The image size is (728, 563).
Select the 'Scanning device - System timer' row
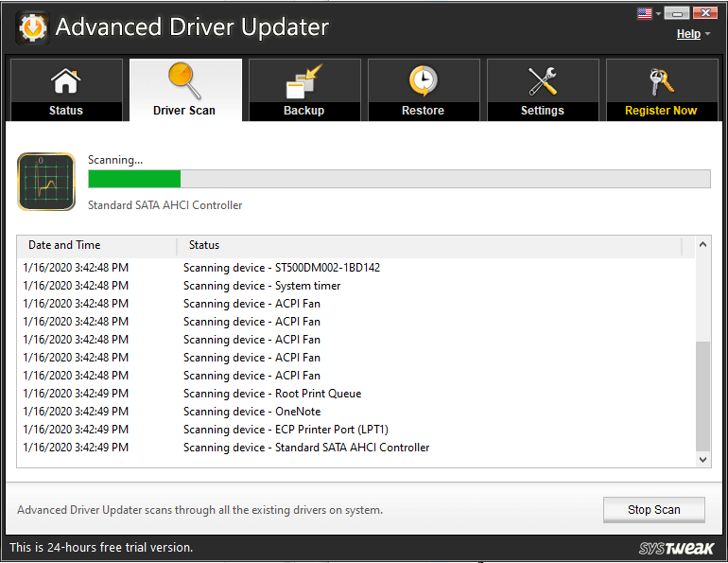(x=355, y=286)
